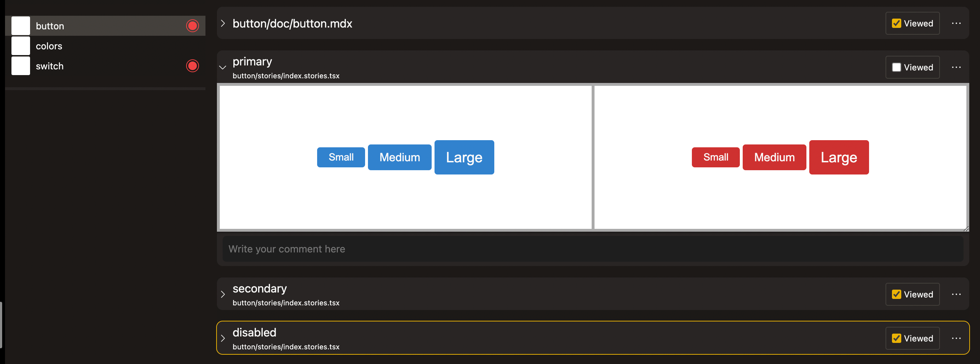Expand the secondary story section
The width and height of the screenshot is (980, 364).
click(223, 294)
